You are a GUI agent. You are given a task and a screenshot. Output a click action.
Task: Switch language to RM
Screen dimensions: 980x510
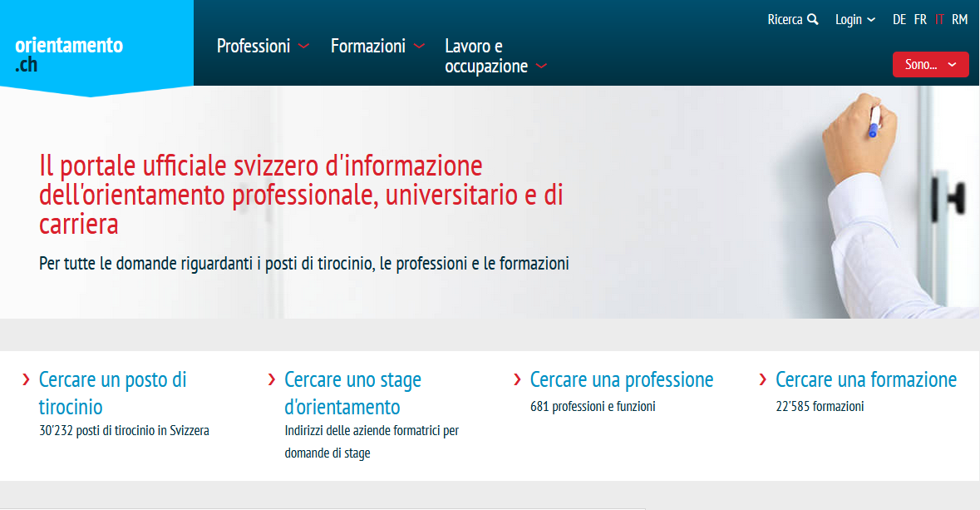(960, 19)
